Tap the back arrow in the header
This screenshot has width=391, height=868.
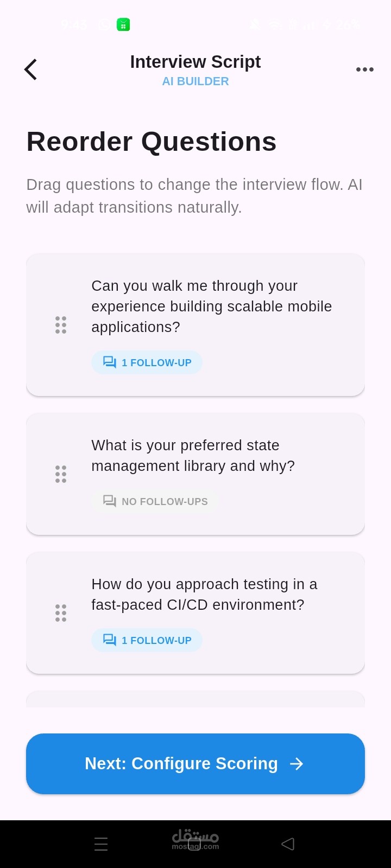click(x=31, y=69)
